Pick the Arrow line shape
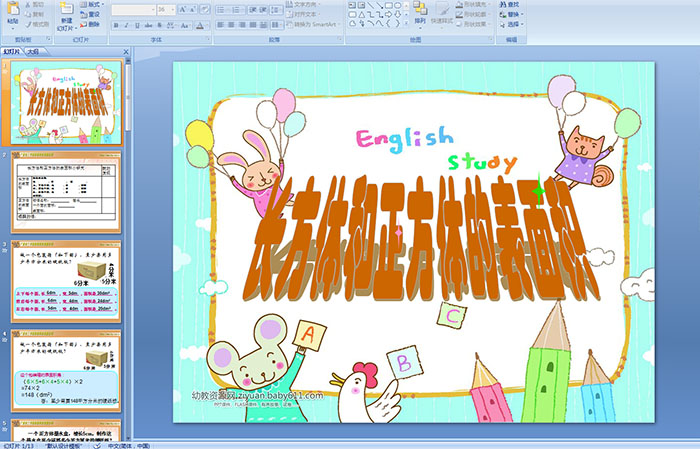The height and width of the screenshot is (449, 700). (379, 5)
